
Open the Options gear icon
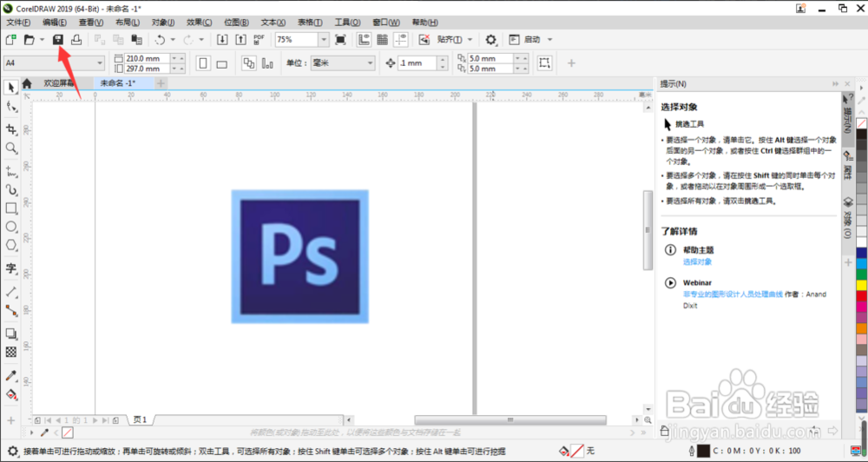[490, 39]
